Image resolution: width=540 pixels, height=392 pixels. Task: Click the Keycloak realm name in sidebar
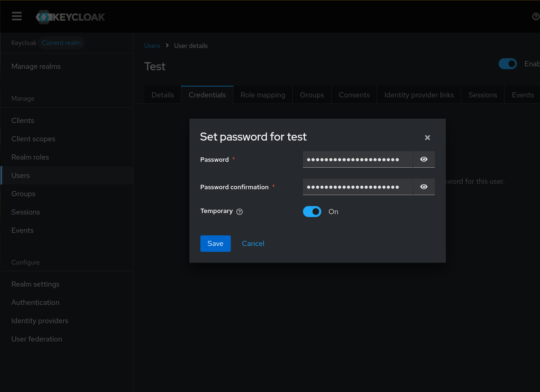click(x=24, y=43)
